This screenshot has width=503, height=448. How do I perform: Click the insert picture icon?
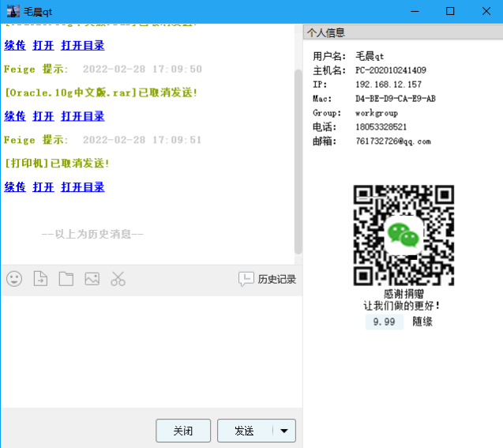(92, 279)
